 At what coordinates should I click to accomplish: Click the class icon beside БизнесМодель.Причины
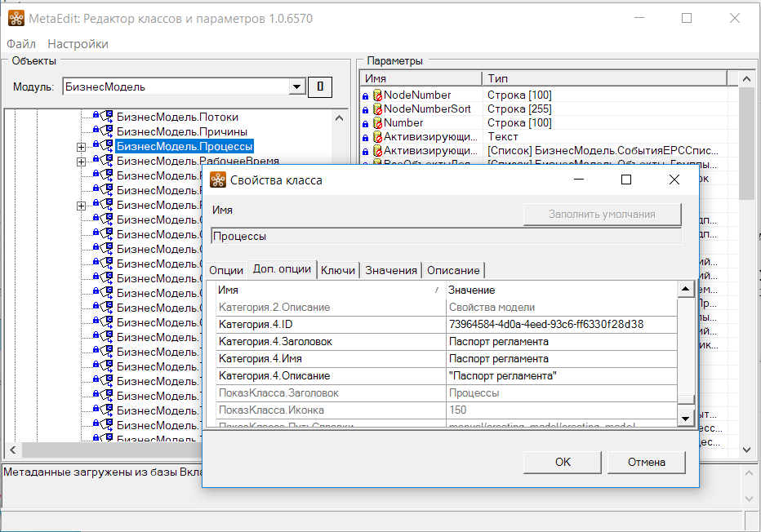click(x=106, y=131)
